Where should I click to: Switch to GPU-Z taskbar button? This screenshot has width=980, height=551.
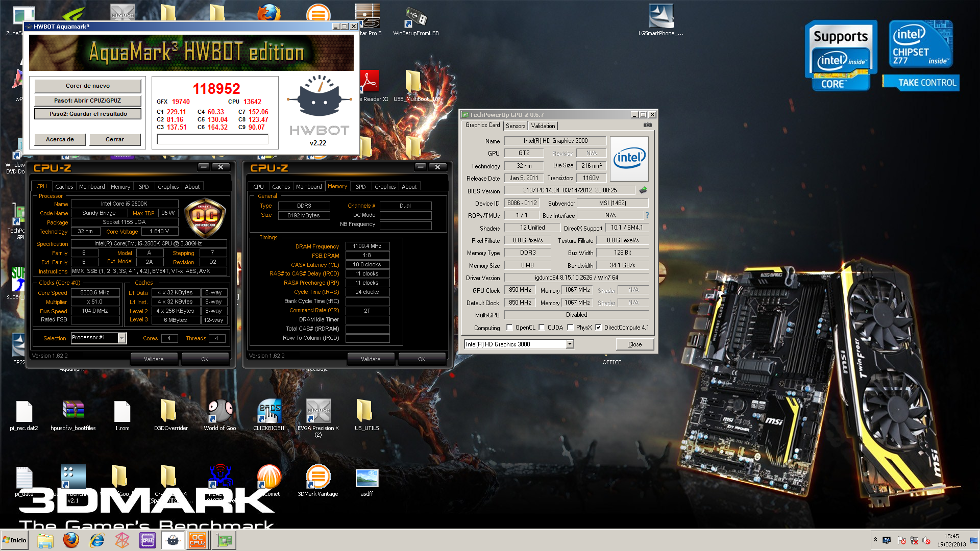tap(224, 540)
